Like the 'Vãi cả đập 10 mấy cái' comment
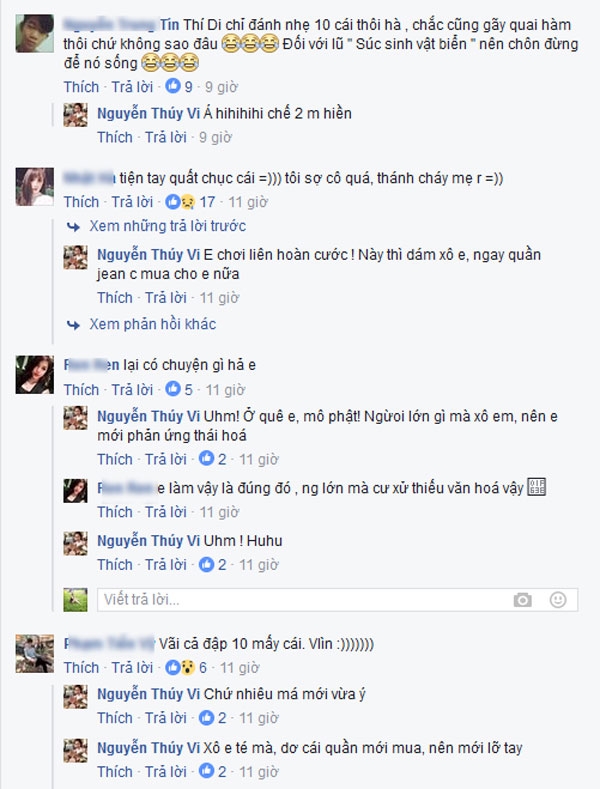The height and width of the screenshot is (789, 600). coord(81,668)
